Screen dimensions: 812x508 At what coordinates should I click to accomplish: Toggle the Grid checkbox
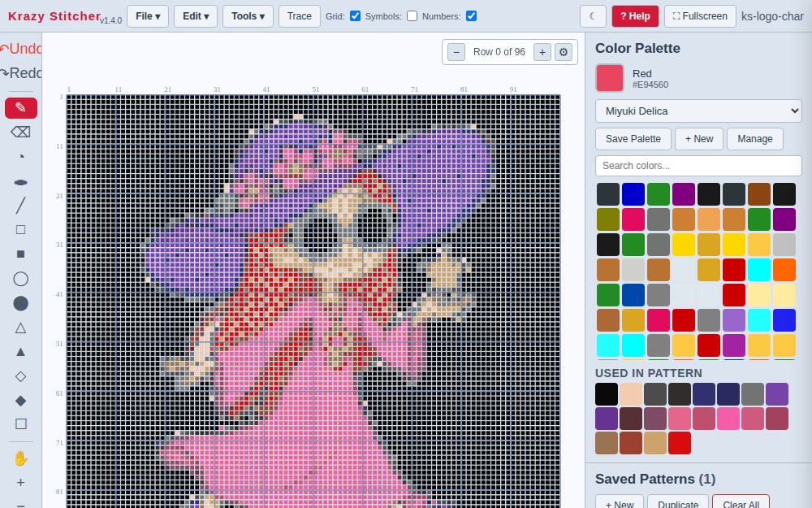tap(356, 16)
